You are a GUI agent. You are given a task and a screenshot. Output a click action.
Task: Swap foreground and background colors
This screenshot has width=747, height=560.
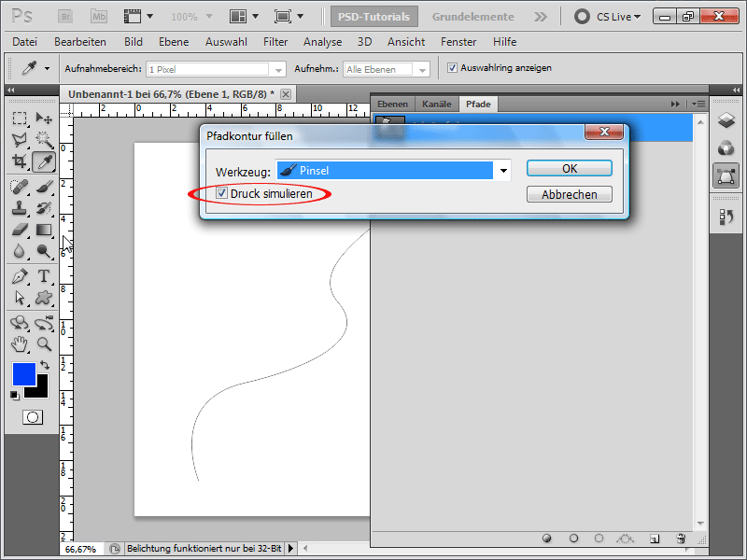pos(45,365)
